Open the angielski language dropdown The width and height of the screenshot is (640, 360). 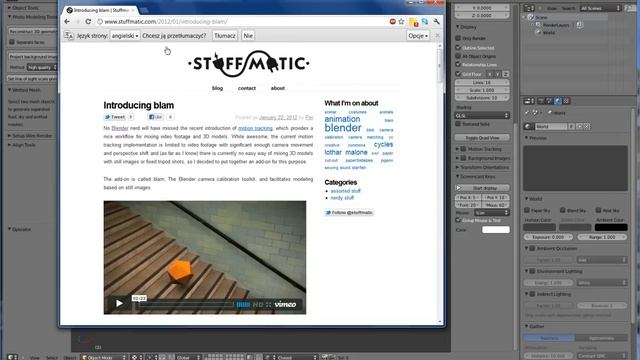(x=125, y=36)
